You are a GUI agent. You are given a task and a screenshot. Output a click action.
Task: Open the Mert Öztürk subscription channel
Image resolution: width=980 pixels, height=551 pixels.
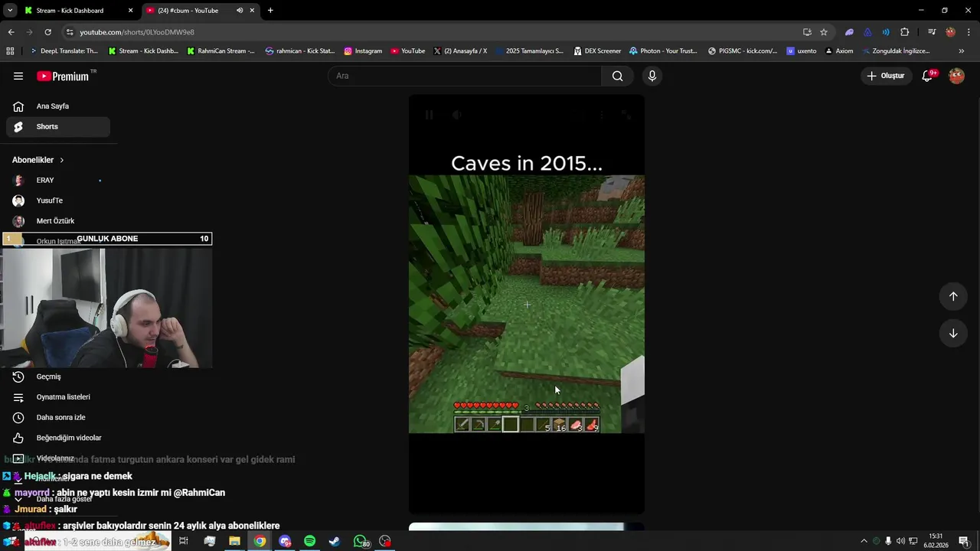58,221
